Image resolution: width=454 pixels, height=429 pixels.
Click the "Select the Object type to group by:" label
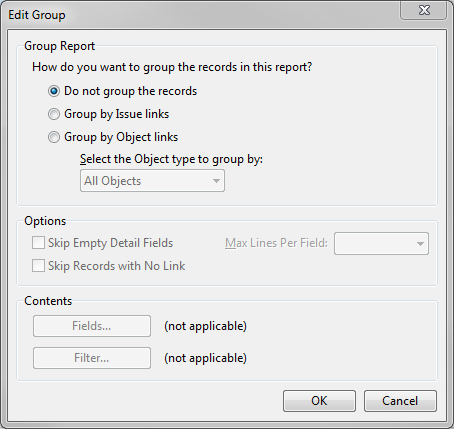coord(171,159)
